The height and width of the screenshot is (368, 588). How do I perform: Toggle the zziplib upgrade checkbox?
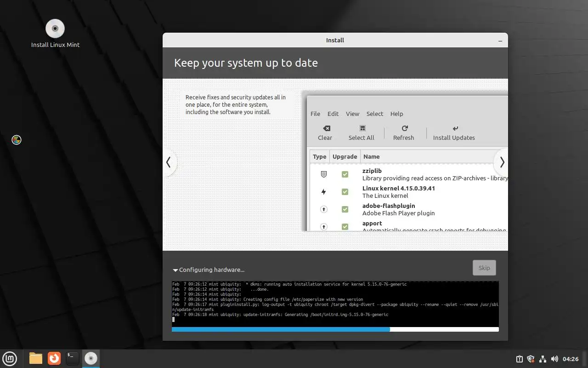tap(345, 174)
